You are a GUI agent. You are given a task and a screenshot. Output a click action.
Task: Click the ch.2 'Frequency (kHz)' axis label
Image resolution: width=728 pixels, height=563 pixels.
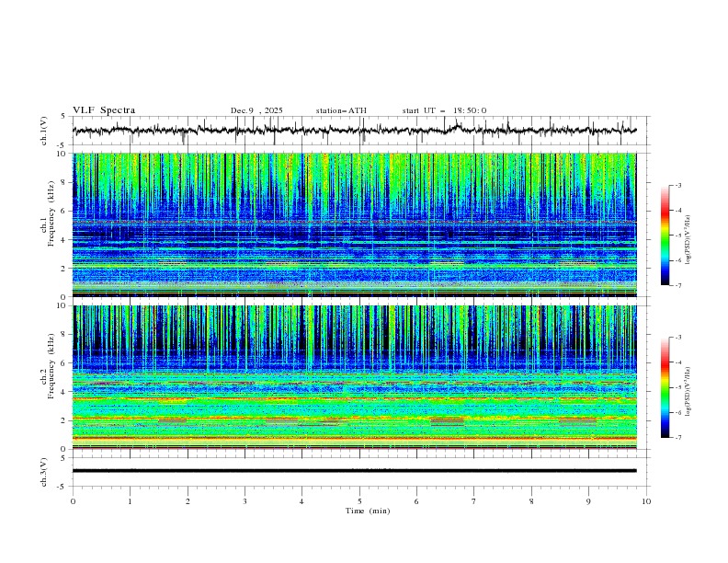coord(51,365)
